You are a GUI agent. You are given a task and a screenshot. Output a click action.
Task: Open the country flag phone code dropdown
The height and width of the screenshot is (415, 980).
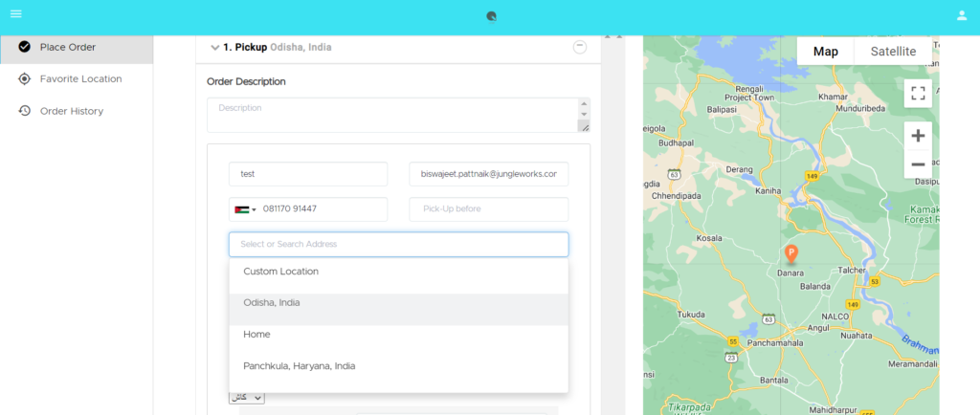tap(246, 209)
